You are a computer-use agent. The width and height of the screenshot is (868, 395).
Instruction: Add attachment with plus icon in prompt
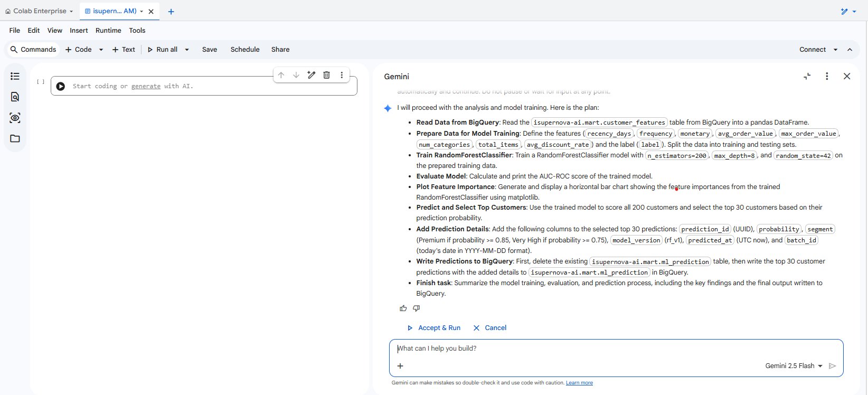pos(400,366)
